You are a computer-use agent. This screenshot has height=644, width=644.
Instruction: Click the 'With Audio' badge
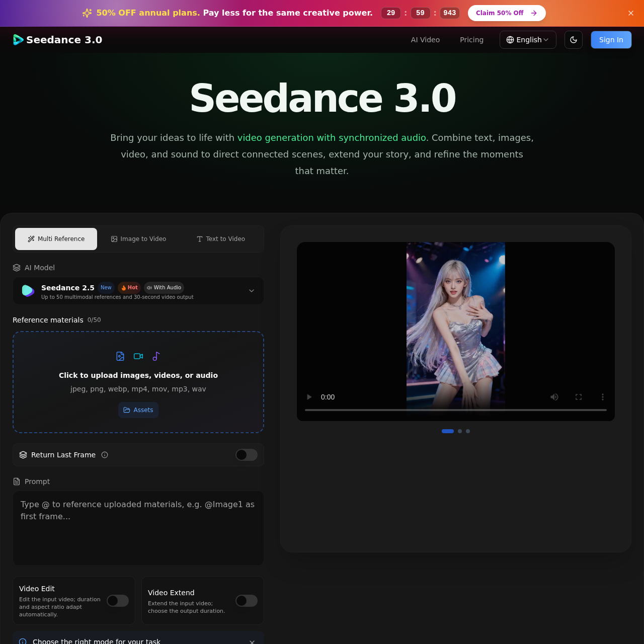point(164,288)
